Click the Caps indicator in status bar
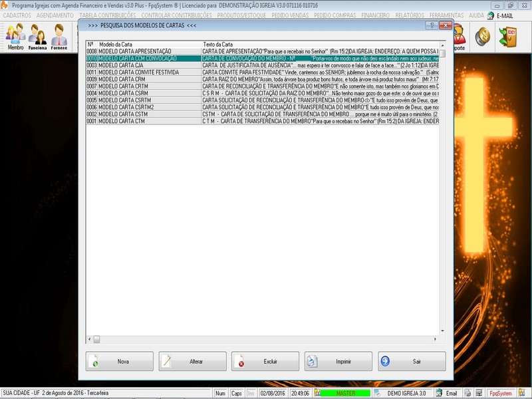The height and width of the screenshot is (399, 532). (237, 393)
